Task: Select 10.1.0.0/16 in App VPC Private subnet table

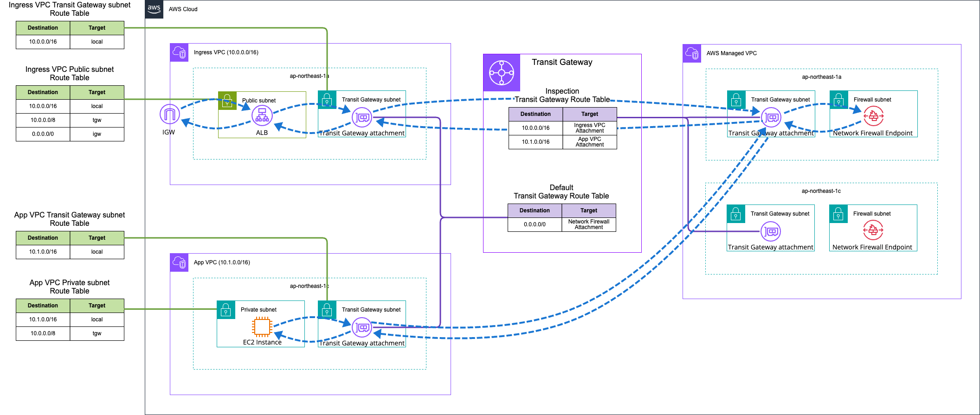Action: tap(43, 319)
